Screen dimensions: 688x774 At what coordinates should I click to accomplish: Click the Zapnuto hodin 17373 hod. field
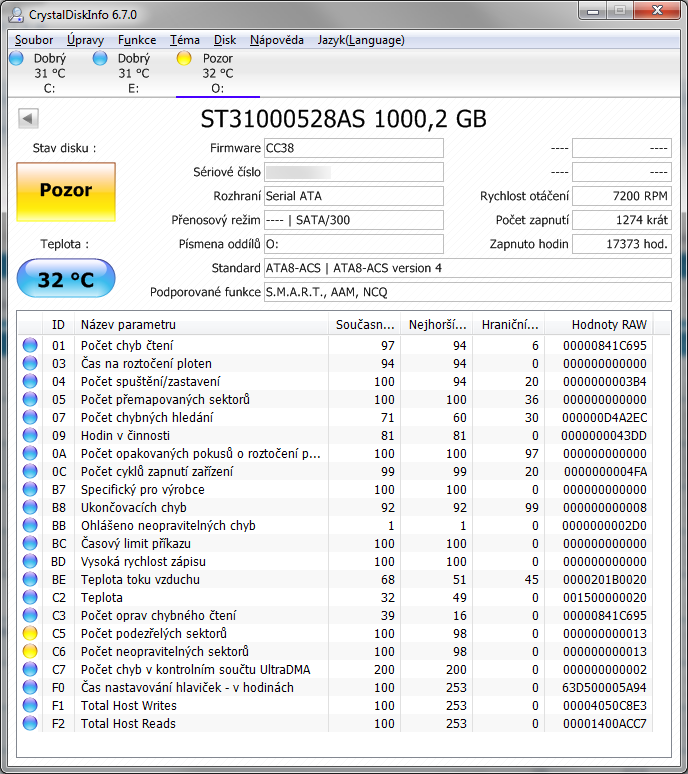click(621, 244)
